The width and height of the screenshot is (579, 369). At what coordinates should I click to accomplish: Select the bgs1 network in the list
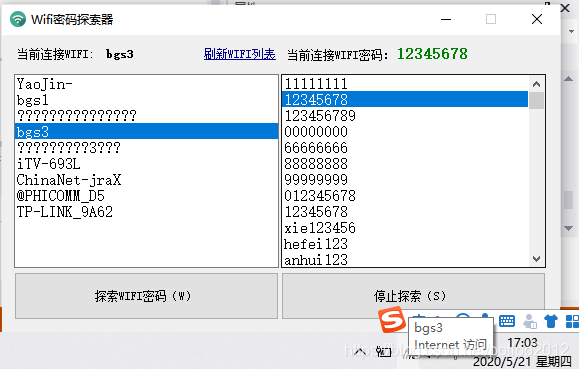click(x=146, y=100)
